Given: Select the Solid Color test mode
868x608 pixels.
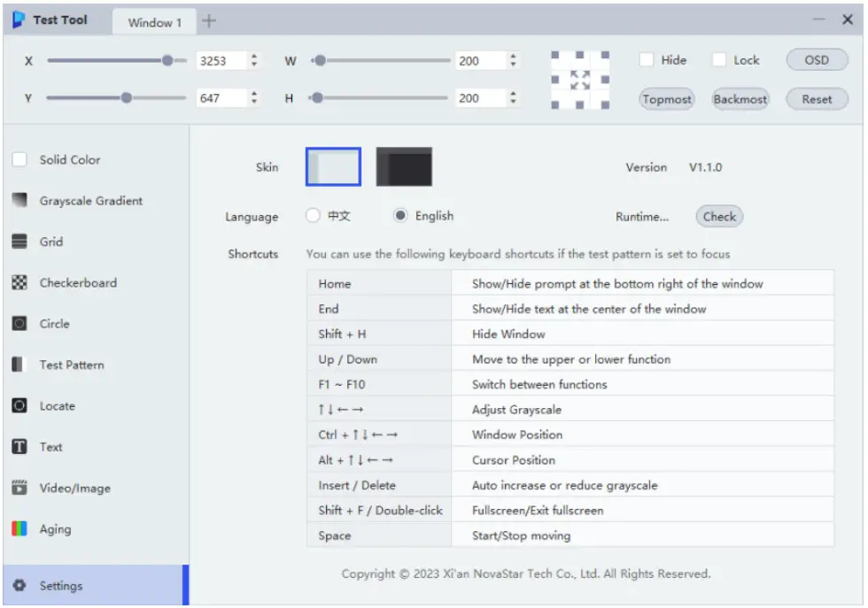Looking at the screenshot, I should click(x=66, y=159).
